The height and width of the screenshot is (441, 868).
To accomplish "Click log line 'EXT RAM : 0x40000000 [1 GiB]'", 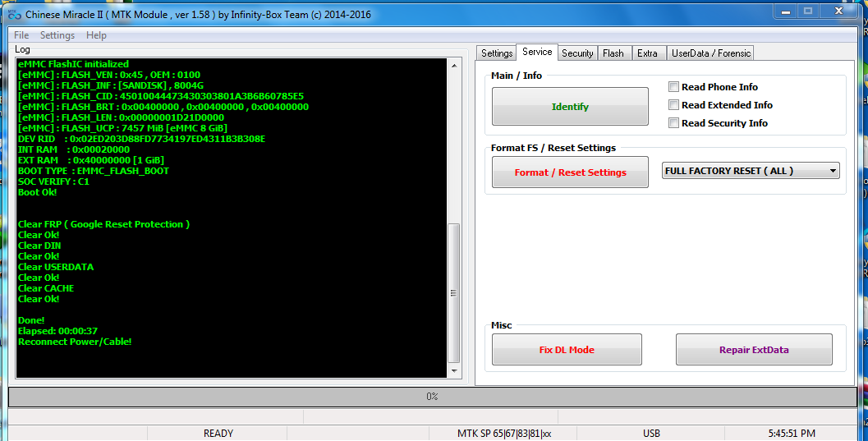I will (x=91, y=160).
